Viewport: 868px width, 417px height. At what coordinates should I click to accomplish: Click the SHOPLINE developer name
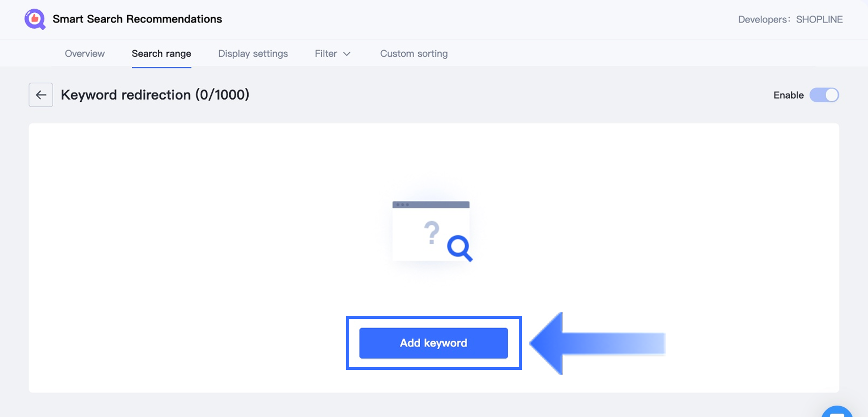click(x=819, y=19)
